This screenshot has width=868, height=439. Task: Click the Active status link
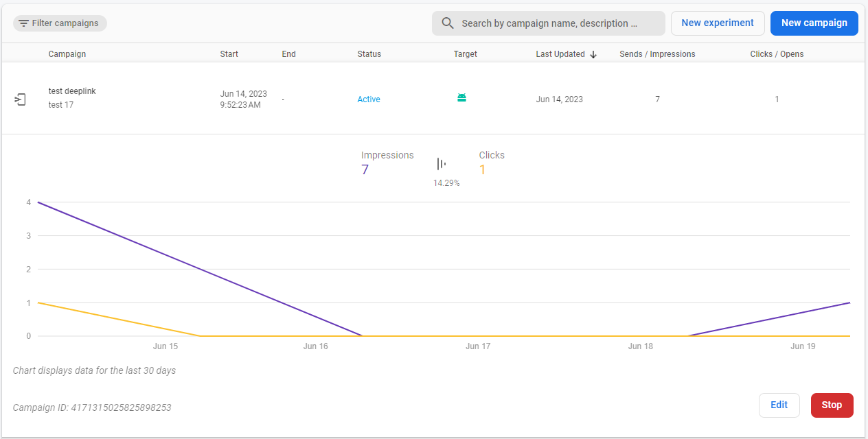(x=369, y=99)
